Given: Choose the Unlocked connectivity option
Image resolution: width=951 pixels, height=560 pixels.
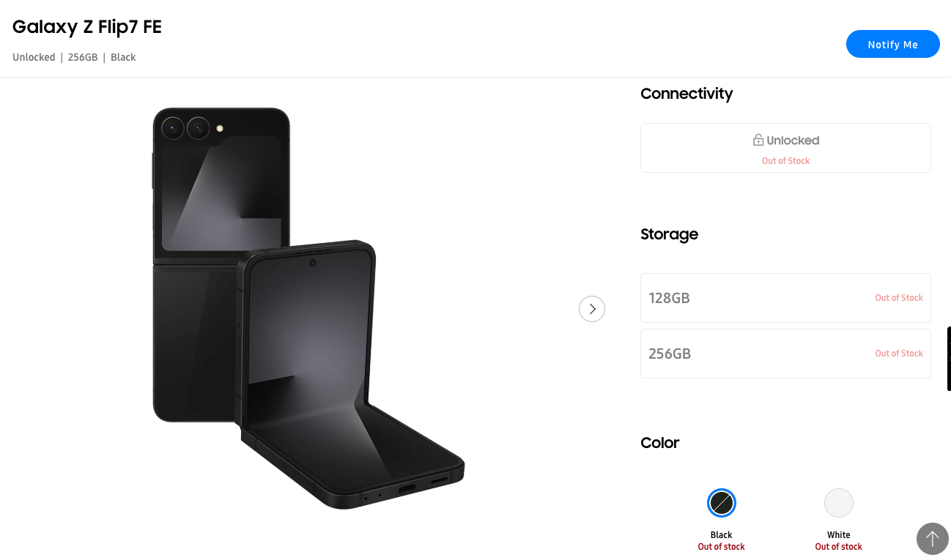Looking at the screenshot, I should (x=785, y=148).
